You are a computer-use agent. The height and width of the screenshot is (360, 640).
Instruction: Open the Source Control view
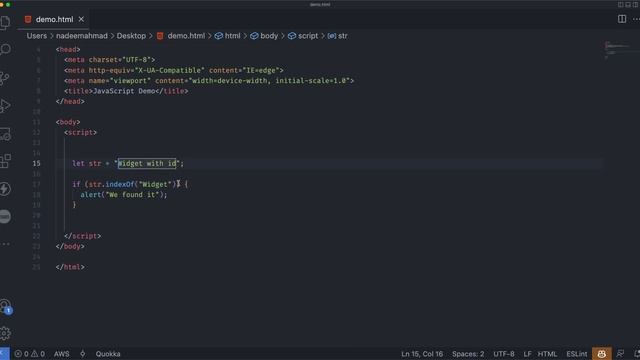[x=5, y=78]
